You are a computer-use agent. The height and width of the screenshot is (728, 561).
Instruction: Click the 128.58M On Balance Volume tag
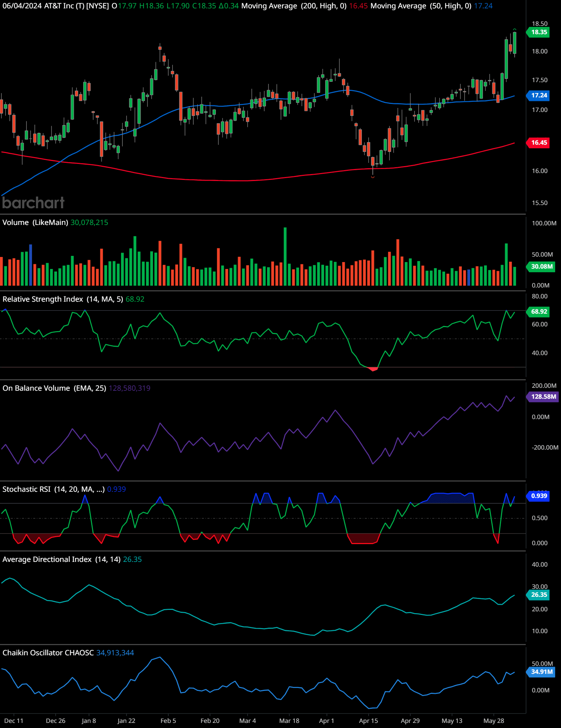click(x=543, y=397)
